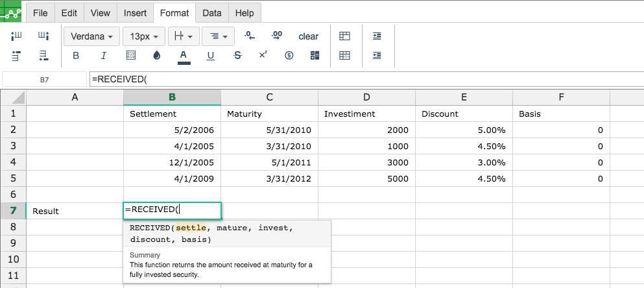Toggle underline formatting

[211, 56]
